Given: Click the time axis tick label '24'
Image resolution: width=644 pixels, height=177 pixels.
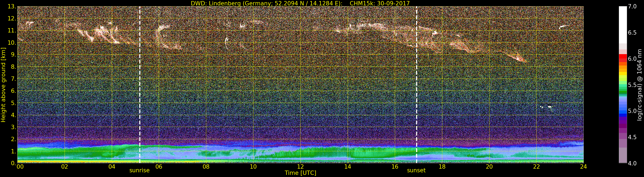Looking at the screenshot, I should tap(583, 167).
